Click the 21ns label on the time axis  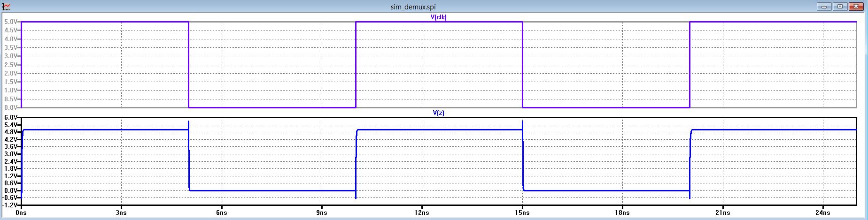[722, 212]
